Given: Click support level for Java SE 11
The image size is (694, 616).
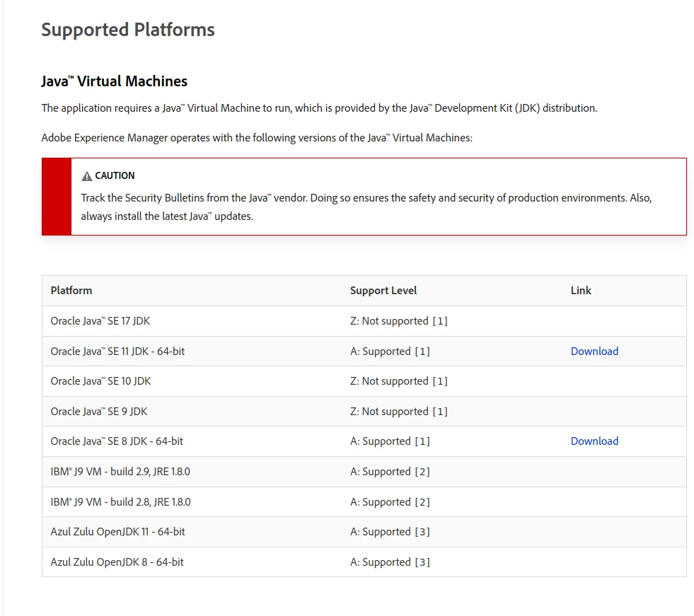Looking at the screenshot, I should pyautogui.click(x=390, y=351).
